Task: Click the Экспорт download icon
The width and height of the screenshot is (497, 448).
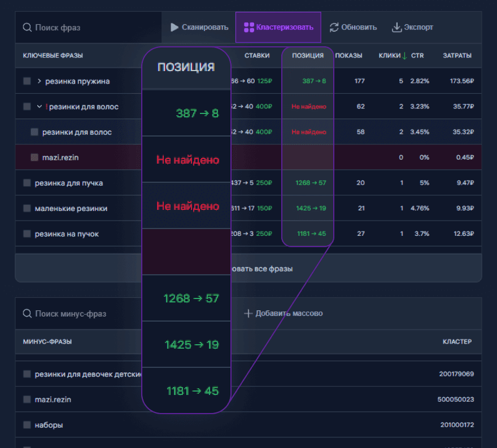Action: (397, 27)
